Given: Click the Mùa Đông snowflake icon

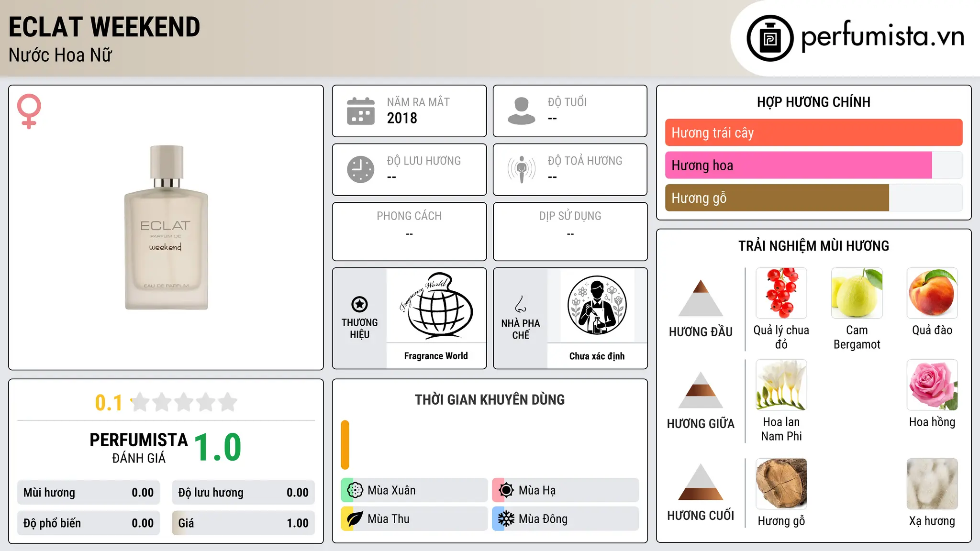Looking at the screenshot, I should pos(506,519).
